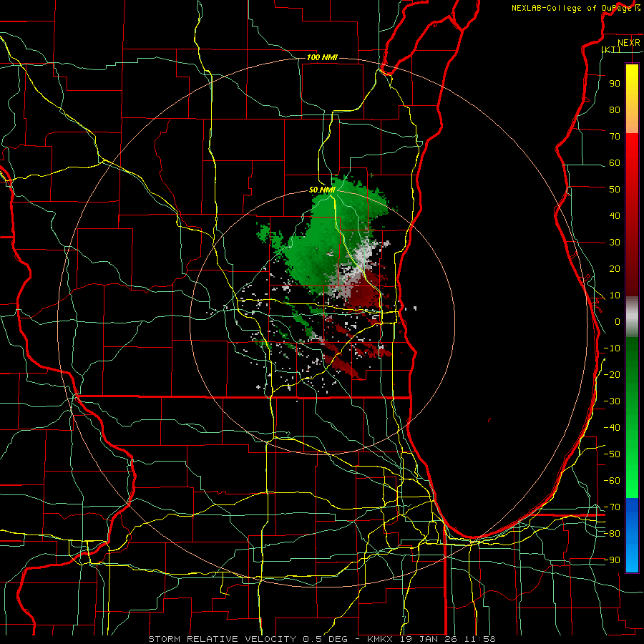This screenshot has width=644, height=644.
Task: Click the positive "70" scale label
Action: [x=615, y=137]
